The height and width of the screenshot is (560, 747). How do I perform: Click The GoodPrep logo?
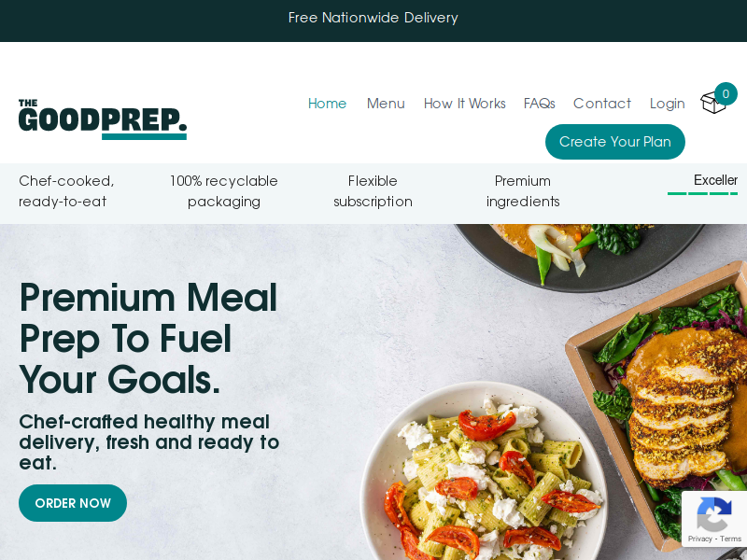tap(103, 119)
